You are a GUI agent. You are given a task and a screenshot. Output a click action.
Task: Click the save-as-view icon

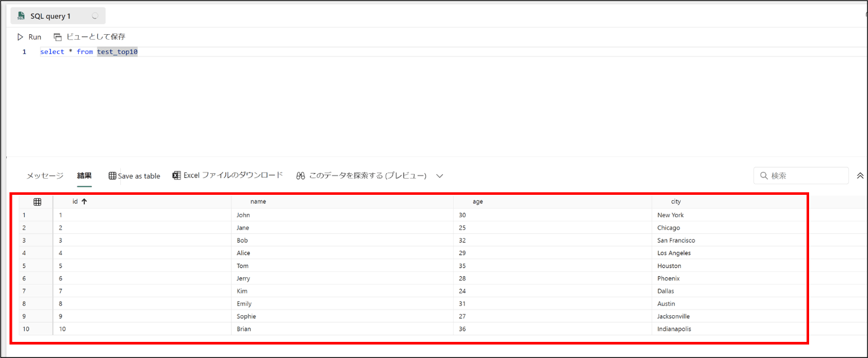pos(58,37)
